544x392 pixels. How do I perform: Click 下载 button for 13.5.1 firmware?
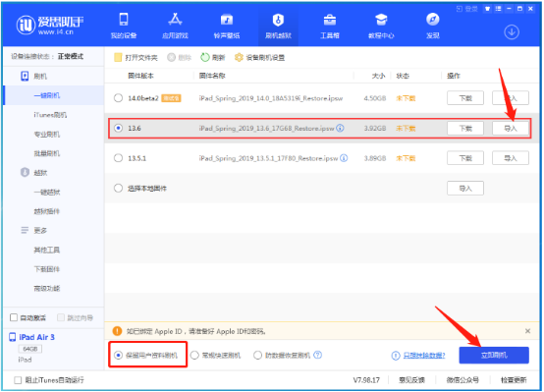[x=465, y=158]
